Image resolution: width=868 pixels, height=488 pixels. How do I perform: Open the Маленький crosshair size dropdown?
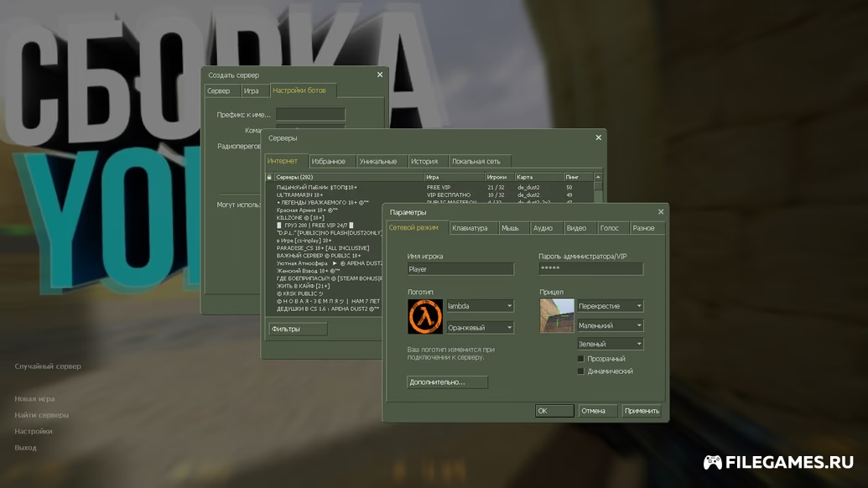pos(610,325)
